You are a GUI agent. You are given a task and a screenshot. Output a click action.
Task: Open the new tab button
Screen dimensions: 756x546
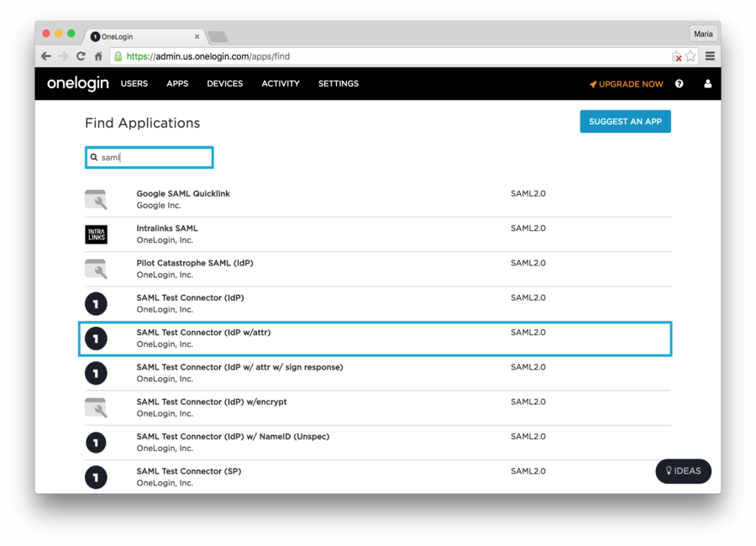pyautogui.click(x=217, y=37)
